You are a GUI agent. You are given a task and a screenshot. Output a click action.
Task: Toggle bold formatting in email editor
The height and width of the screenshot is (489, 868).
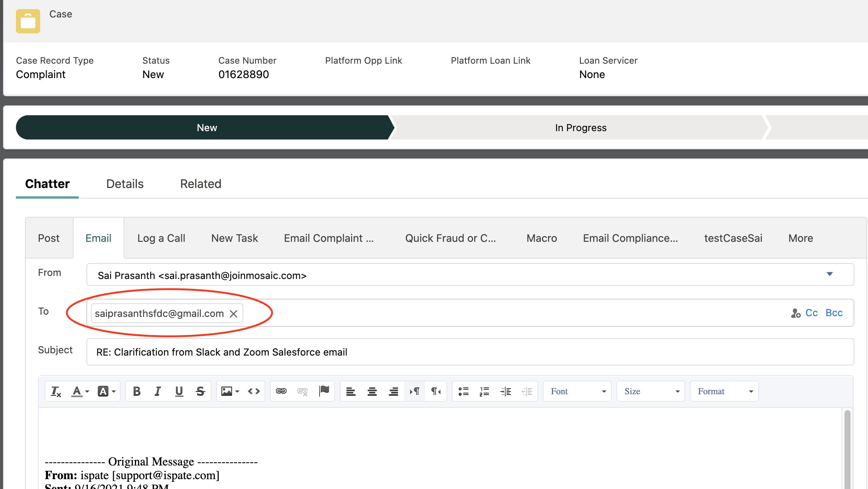point(137,391)
